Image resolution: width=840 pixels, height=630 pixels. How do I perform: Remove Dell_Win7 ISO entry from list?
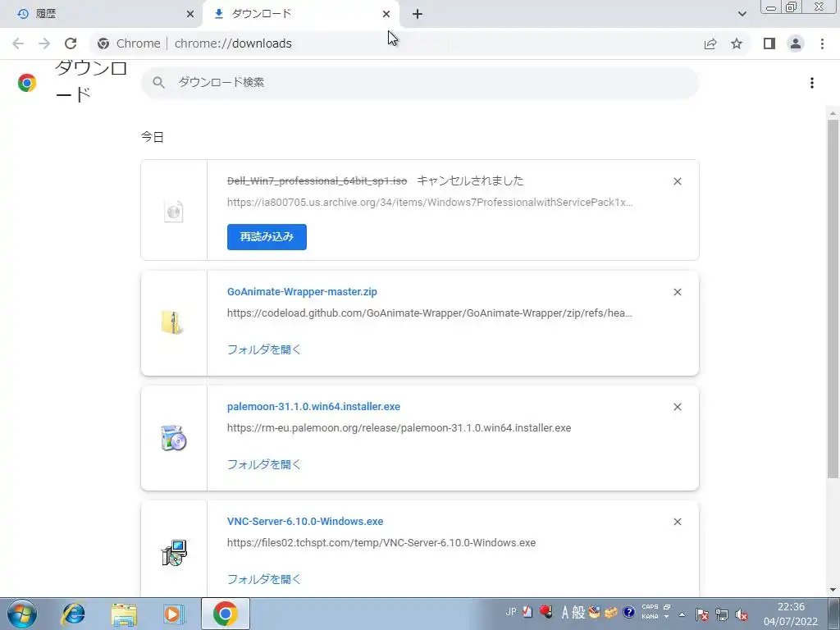click(x=677, y=181)
